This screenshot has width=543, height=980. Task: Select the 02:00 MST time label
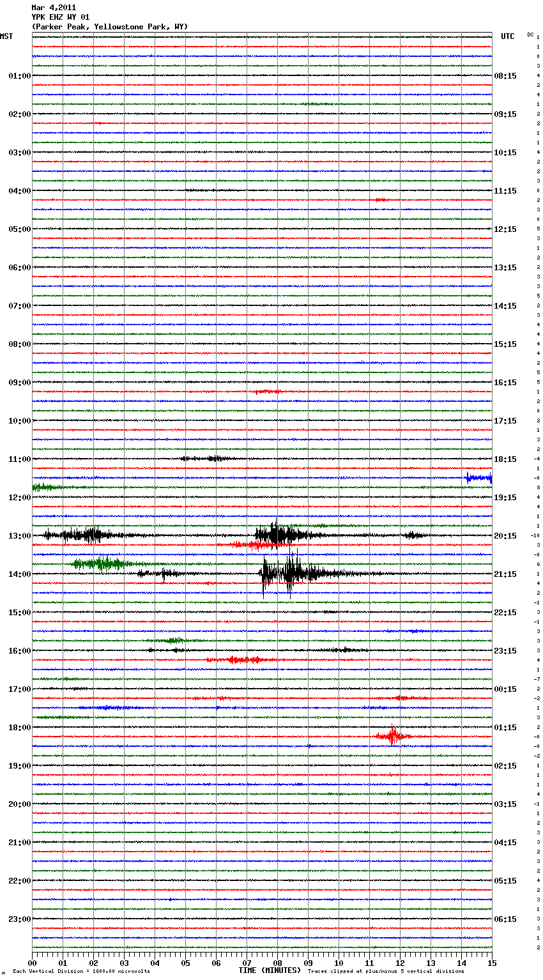[x=20, y=114]
